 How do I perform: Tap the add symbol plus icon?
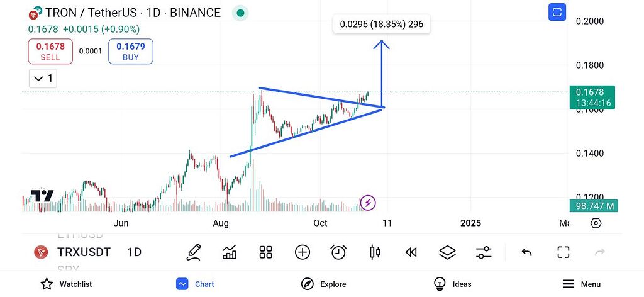(303, 252)
